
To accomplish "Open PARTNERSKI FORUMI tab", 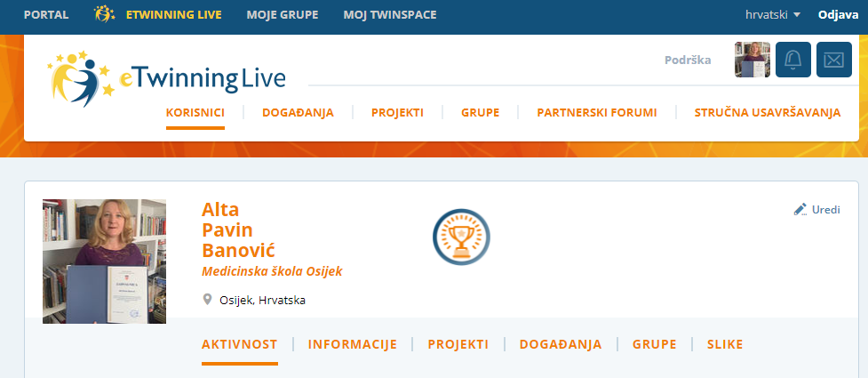I will [x=597, y=113].
